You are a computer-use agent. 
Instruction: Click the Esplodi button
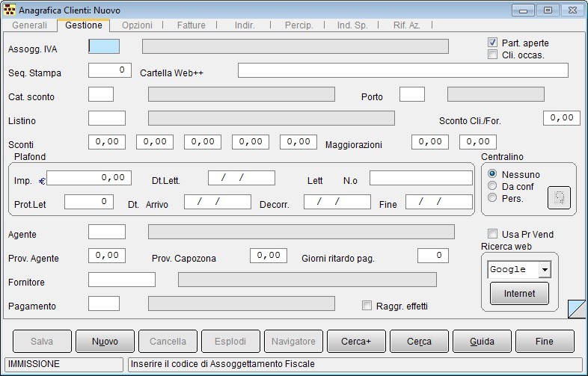click(x=230, y=341)
